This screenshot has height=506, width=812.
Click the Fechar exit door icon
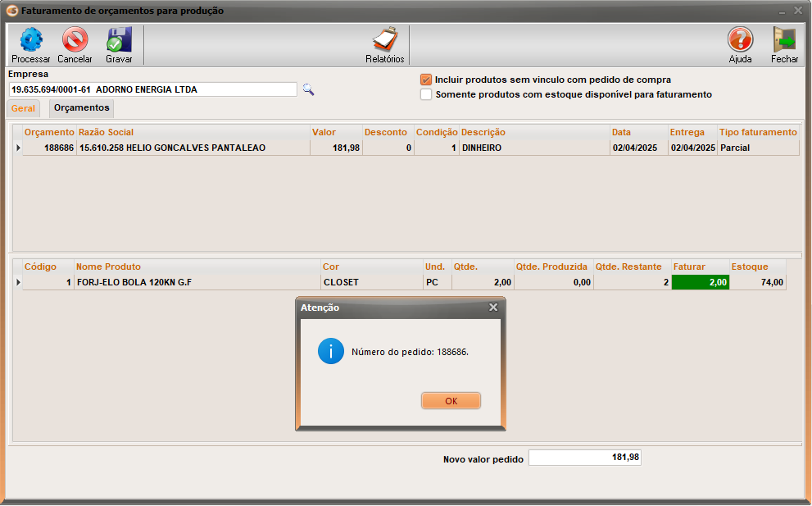tap(784, 40)
